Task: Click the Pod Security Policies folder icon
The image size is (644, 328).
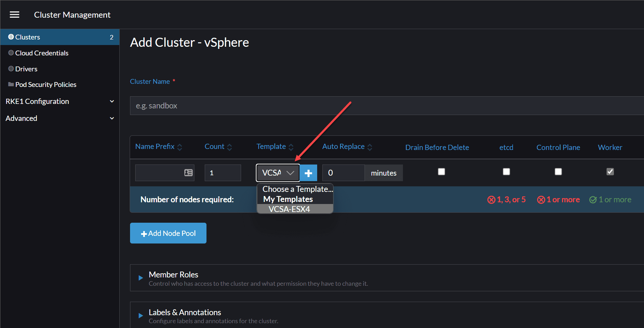Action: (x=11, y=84)
